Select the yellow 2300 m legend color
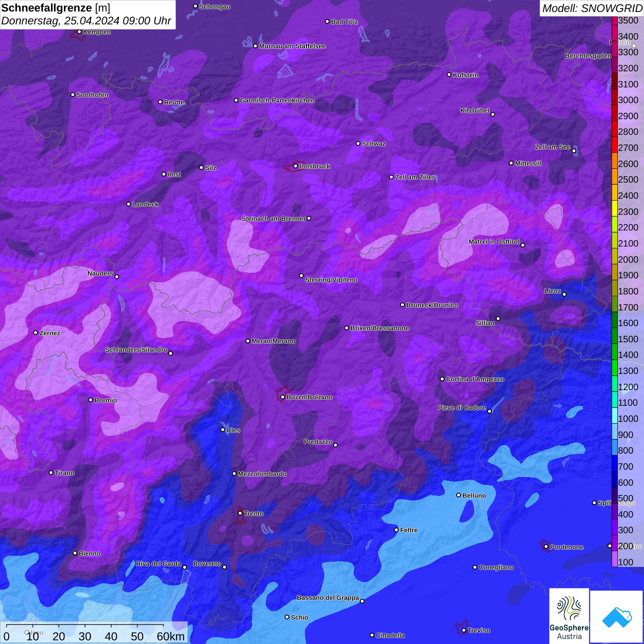644x644 pixels. [x=615, y=208]
